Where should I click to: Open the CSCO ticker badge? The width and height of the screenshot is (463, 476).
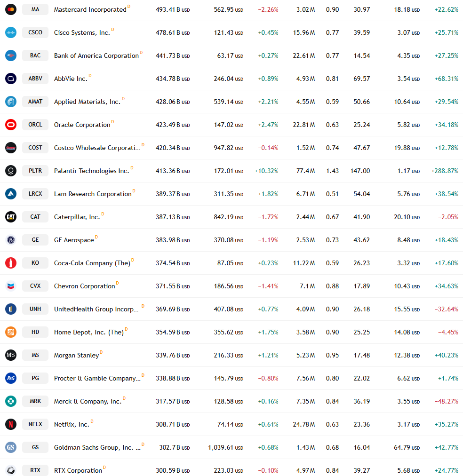tap(35, 32)
